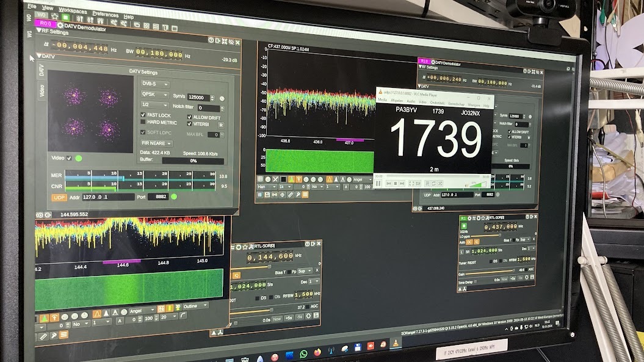Toggle the IQ correction button in the 437 MHz RTL-SDR panel

[x=476, y=242]
